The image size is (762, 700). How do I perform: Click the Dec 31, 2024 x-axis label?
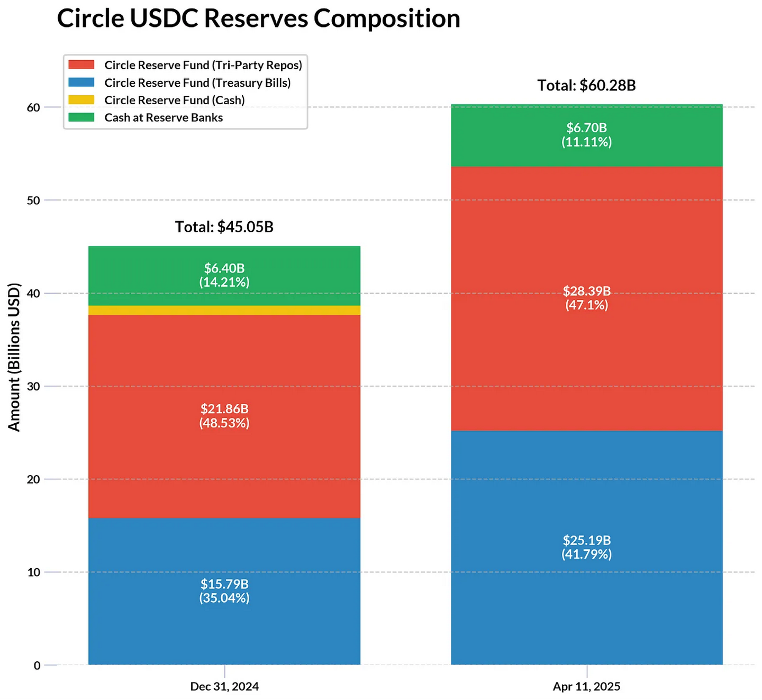[x=224, y=686]
